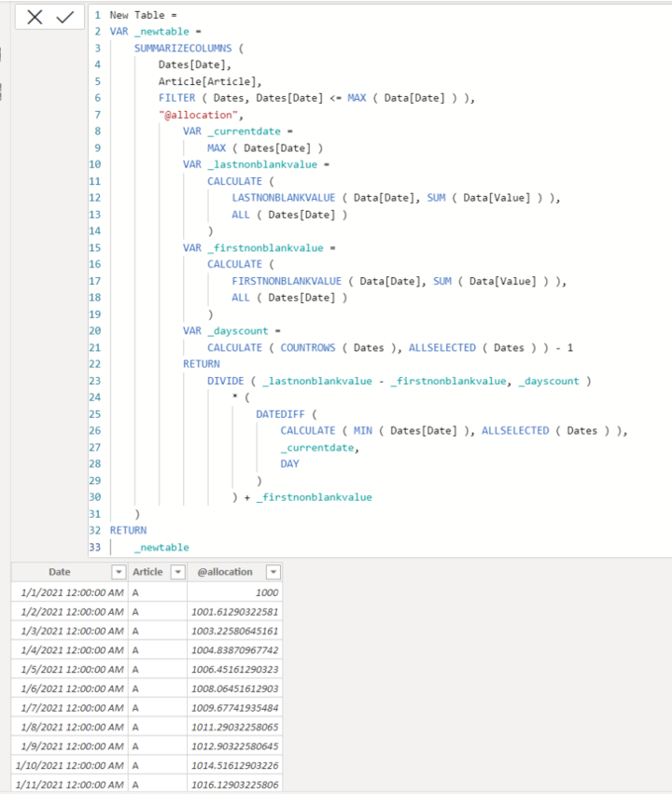Click Dates[Date] on line 4

(x=192, y=64)
